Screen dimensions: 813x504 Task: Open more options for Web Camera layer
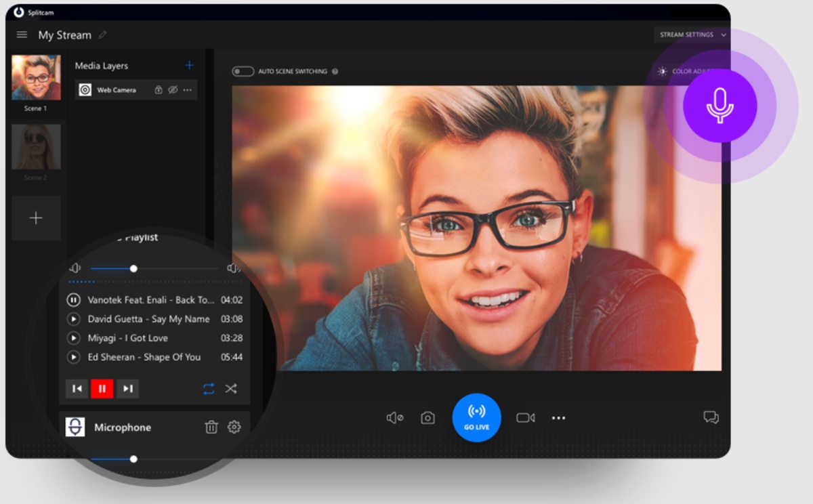tap(188, 89)
